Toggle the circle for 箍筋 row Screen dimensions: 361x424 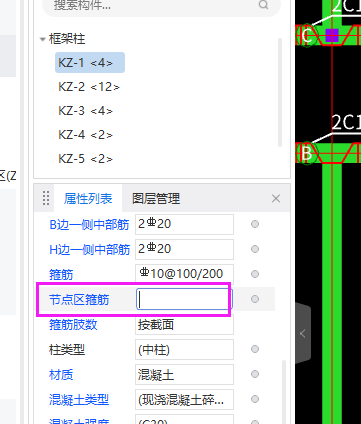pos(255,274)
